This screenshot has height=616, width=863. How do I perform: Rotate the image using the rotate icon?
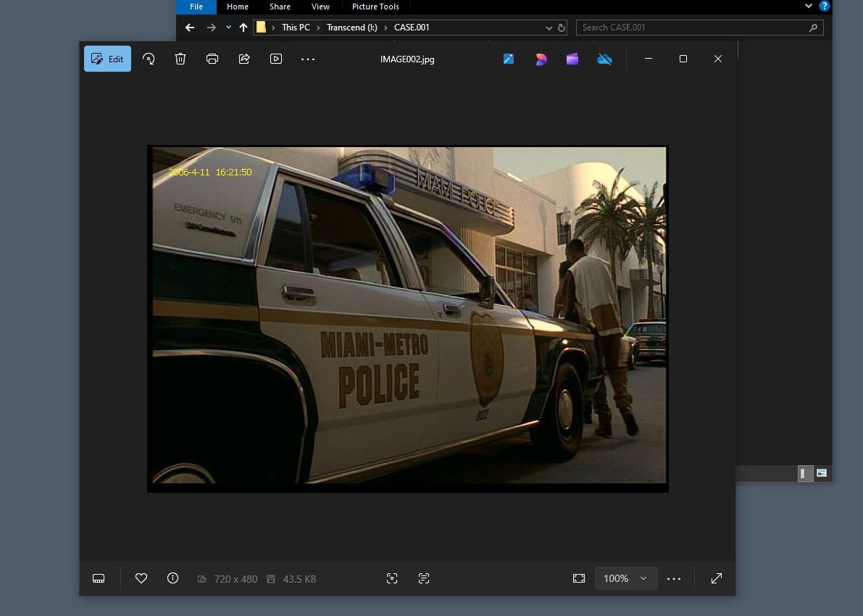pyautogui.click(x=149, y=59)
